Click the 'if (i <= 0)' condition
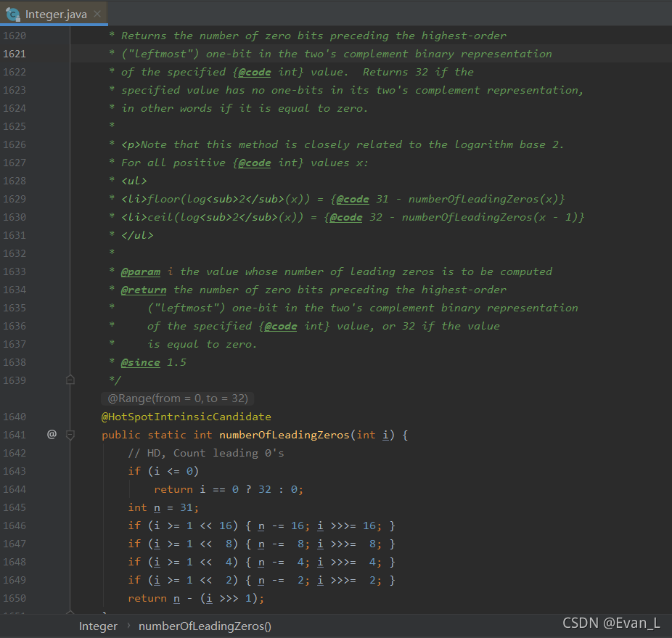 tap(163, 471)
